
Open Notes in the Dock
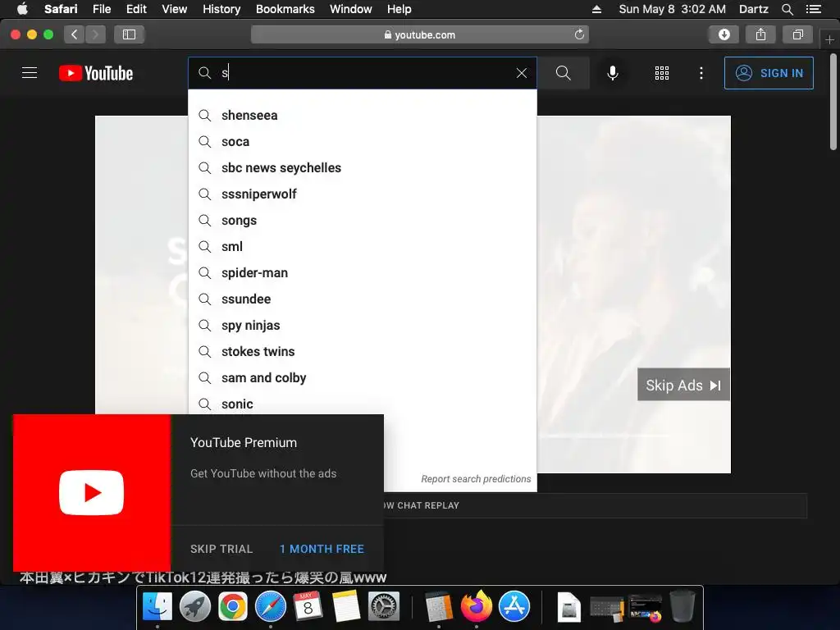pos(345,606)
